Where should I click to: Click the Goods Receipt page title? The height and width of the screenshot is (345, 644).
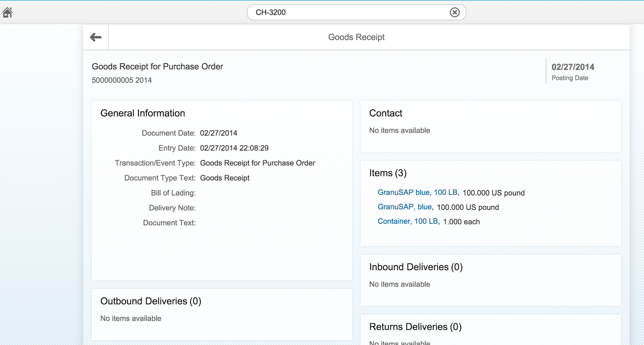356,37
